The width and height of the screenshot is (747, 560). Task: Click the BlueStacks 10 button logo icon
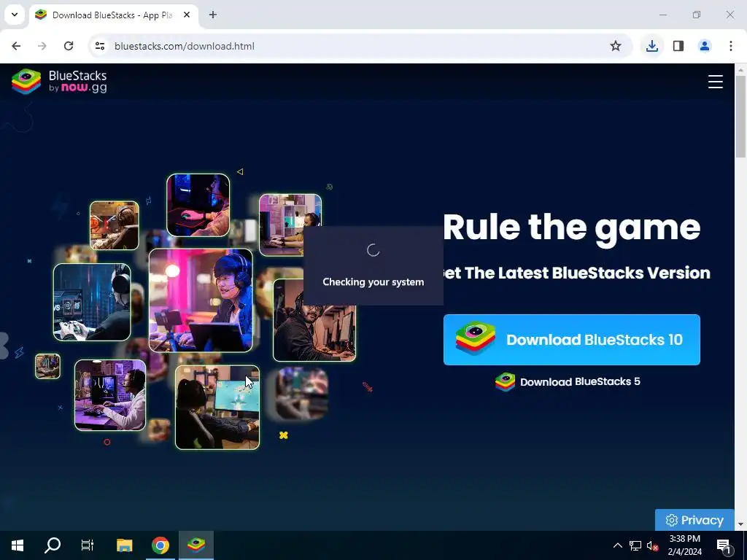[x=475, y=339]
